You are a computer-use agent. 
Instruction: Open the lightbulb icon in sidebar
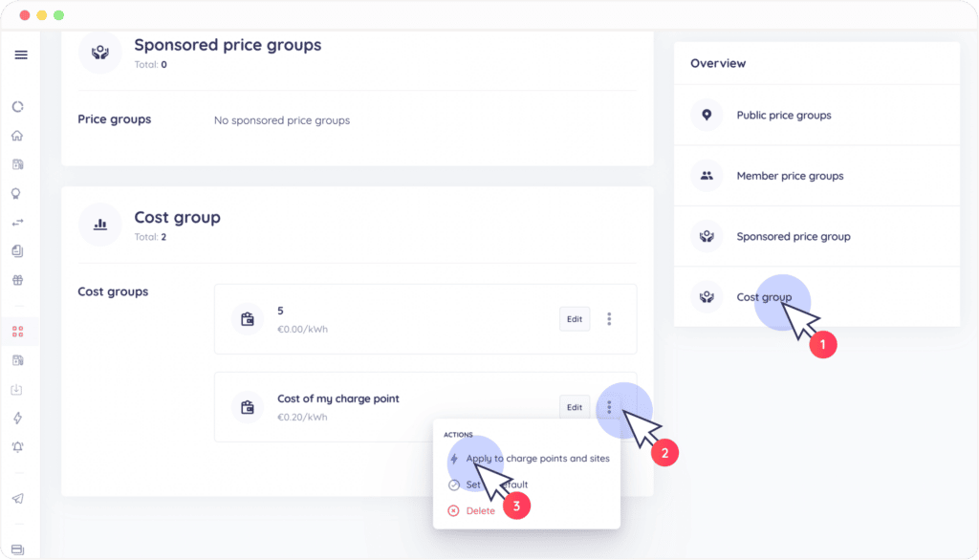[17, 194]
